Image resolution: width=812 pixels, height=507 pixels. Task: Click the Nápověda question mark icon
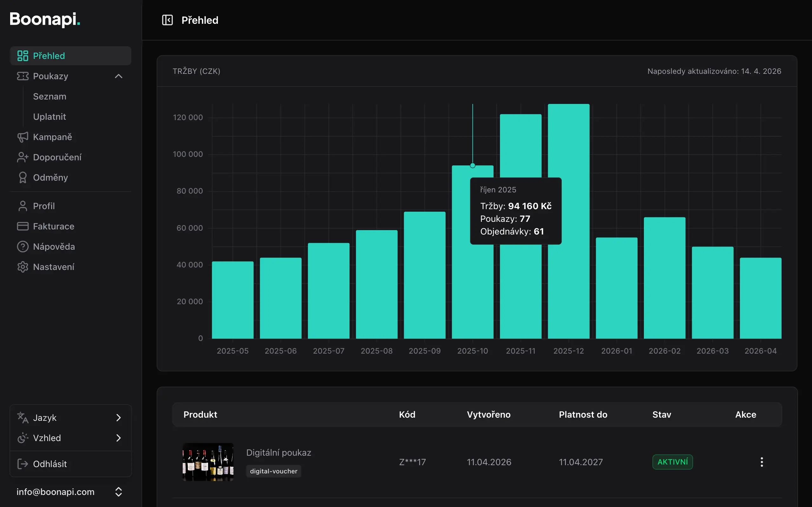pos(23,247)
